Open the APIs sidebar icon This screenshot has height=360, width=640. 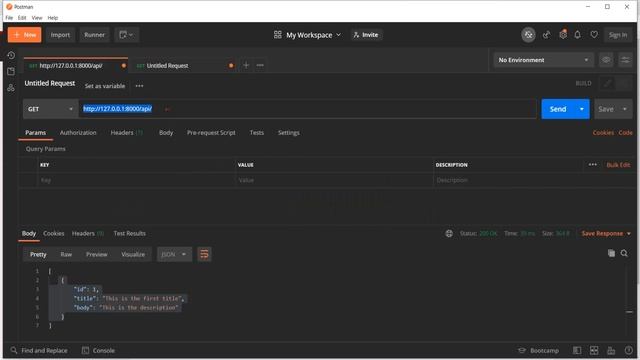(11, 88)
